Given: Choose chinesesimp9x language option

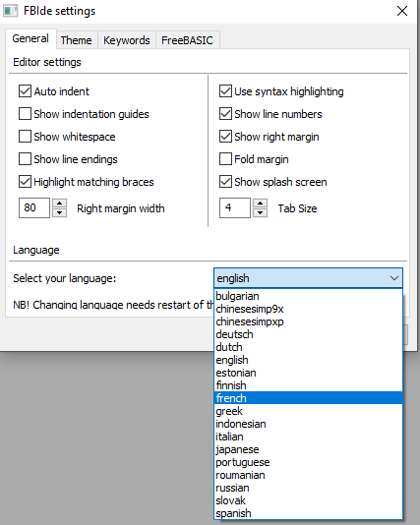Looking at the screenshot, I should (x=308, y=309).
